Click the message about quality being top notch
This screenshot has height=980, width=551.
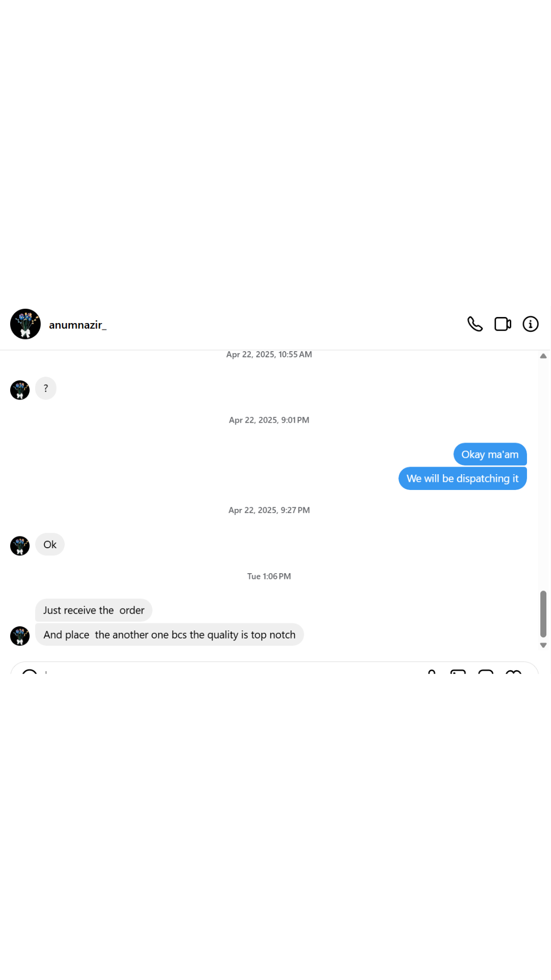coord(169,634)
